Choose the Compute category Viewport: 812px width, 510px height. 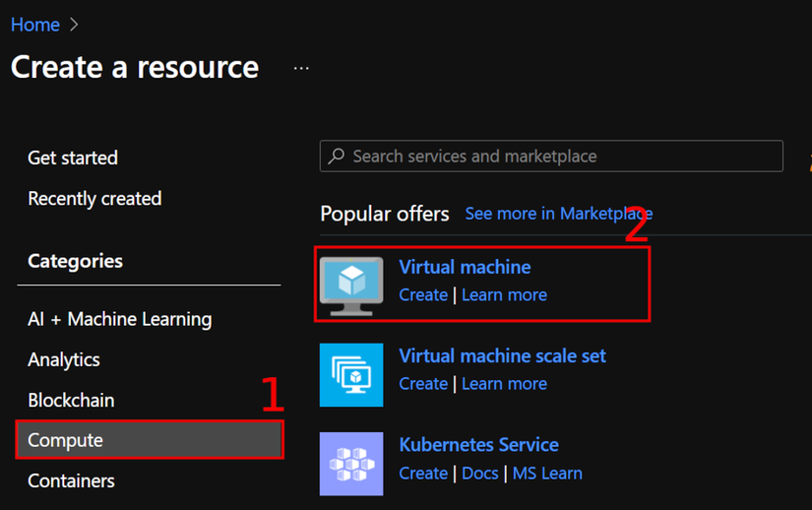pos(150,440)
